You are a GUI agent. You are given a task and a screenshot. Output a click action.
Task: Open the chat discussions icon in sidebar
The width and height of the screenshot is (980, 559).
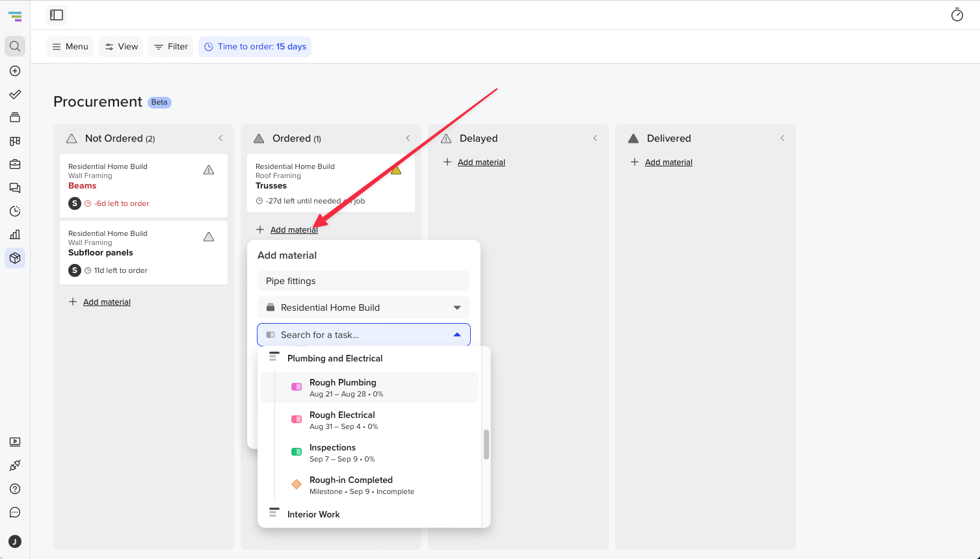click(x=15, y=188)
